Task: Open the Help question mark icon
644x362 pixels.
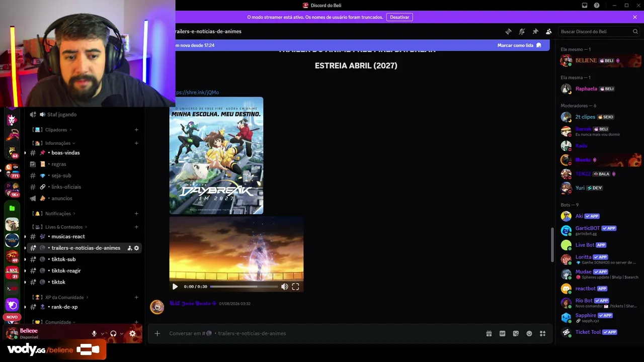Action: pos(597,6)
